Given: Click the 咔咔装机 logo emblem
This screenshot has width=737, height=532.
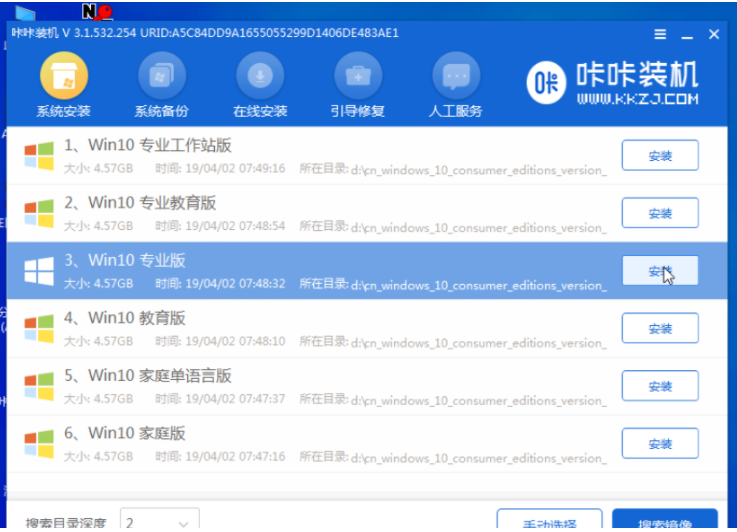Looking at the screenshot, I should pyautogui.click(x=546, y=83).
